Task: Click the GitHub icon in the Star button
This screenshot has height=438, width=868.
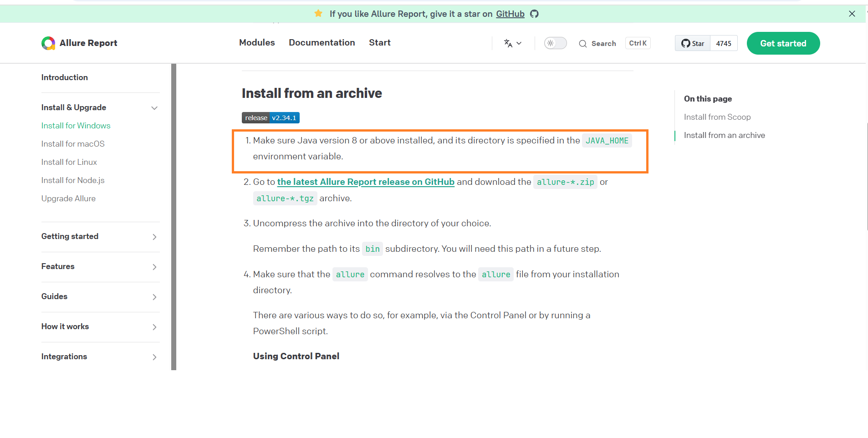Action: 686,43
